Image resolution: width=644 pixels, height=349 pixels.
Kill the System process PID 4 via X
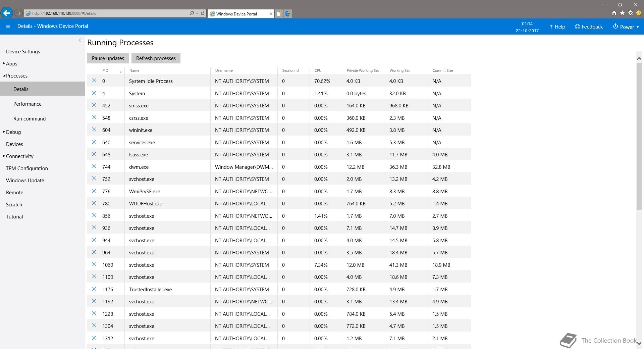point(94,93)
